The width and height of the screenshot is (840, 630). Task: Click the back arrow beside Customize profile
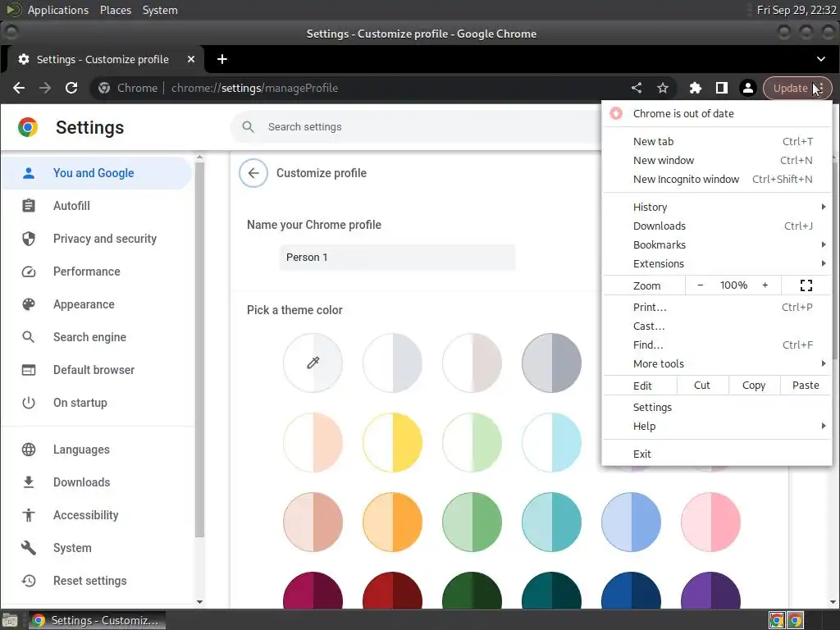coord(253,173)
